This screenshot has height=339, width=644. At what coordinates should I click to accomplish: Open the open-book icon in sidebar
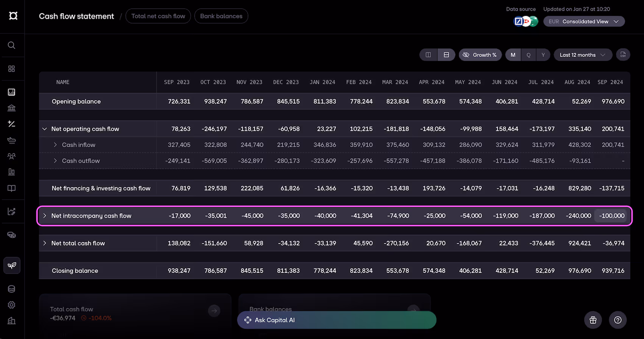[x=12, y=188]
